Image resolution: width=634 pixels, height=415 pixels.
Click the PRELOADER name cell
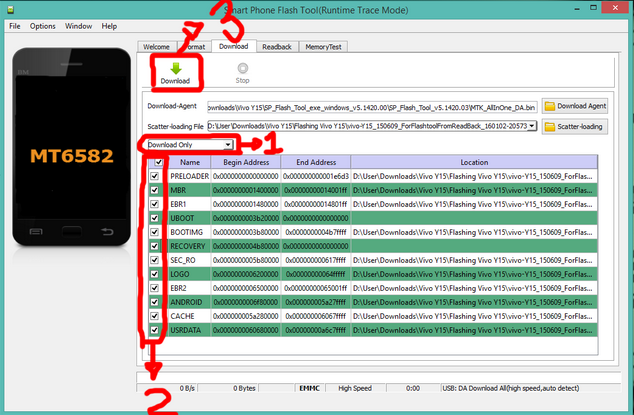point(189,176)
